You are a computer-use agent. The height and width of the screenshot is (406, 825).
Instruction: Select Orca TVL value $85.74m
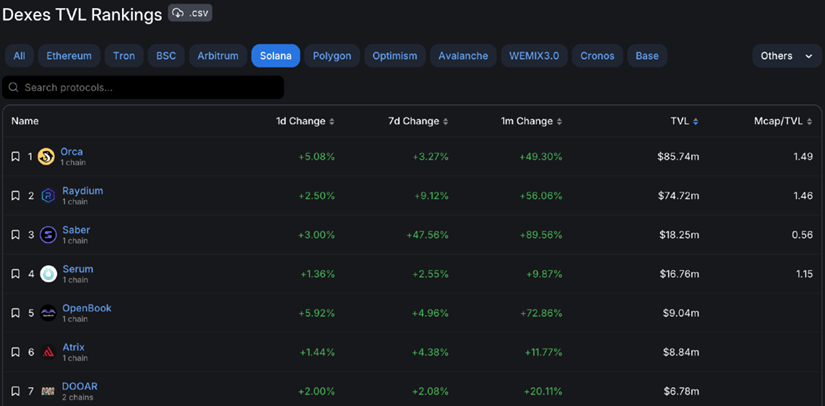678,157
